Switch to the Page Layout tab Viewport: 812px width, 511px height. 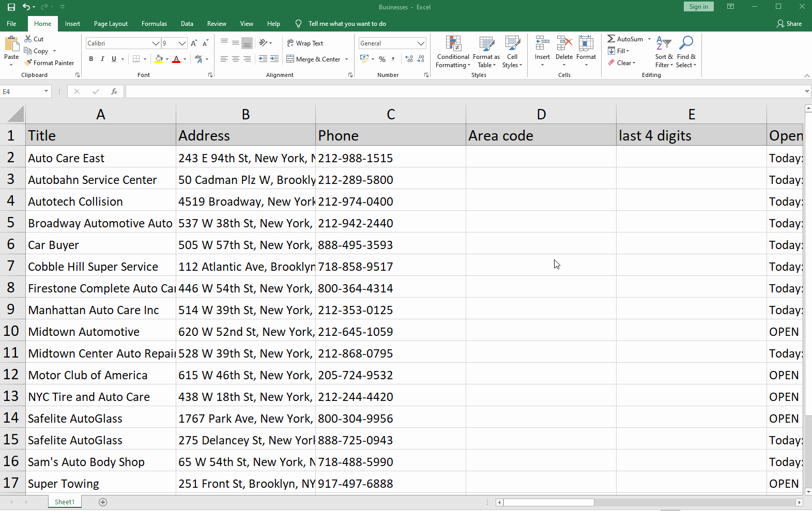(111, 24)
